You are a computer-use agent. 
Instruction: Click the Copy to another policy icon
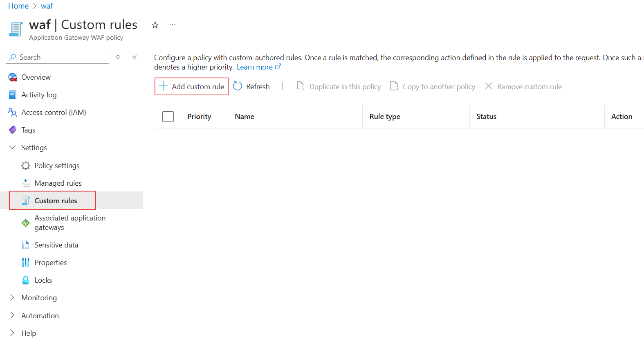click(394, 86)
